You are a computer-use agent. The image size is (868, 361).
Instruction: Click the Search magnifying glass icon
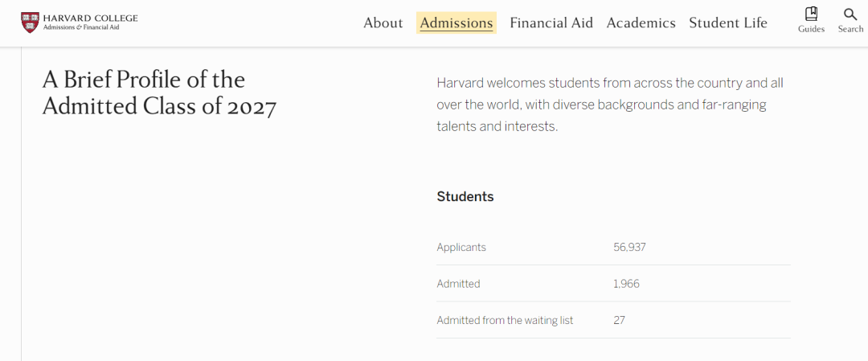coord(850,14)
